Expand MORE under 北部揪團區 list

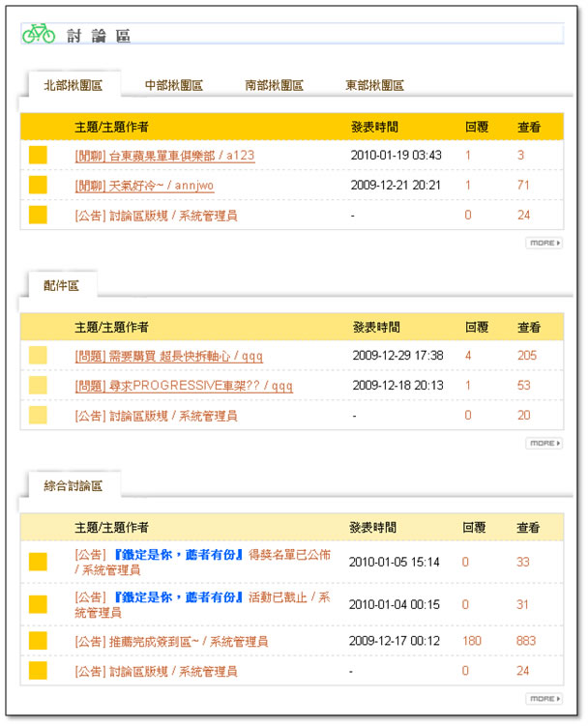pyautogui.click(x=544, y=243)
